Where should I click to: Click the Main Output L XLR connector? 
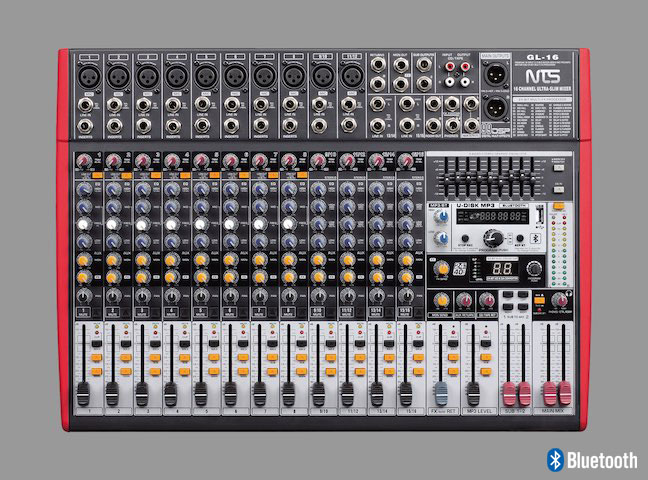coord(496,74)
